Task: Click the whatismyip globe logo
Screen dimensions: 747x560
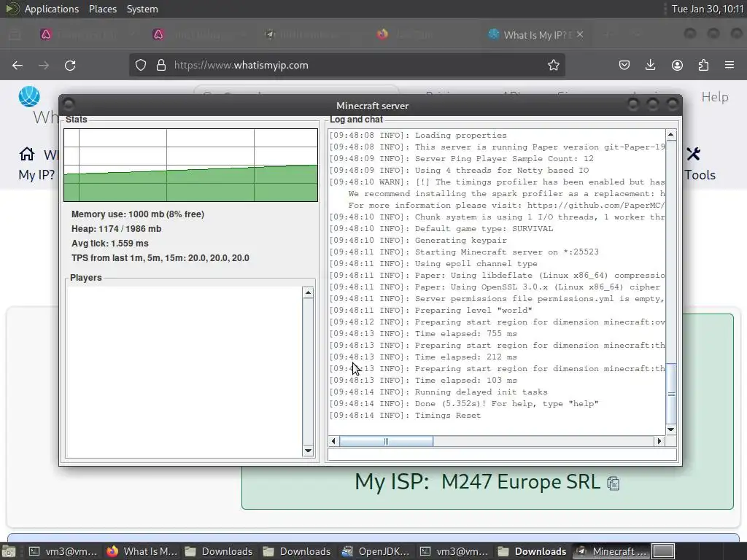Action: point(29,97)
